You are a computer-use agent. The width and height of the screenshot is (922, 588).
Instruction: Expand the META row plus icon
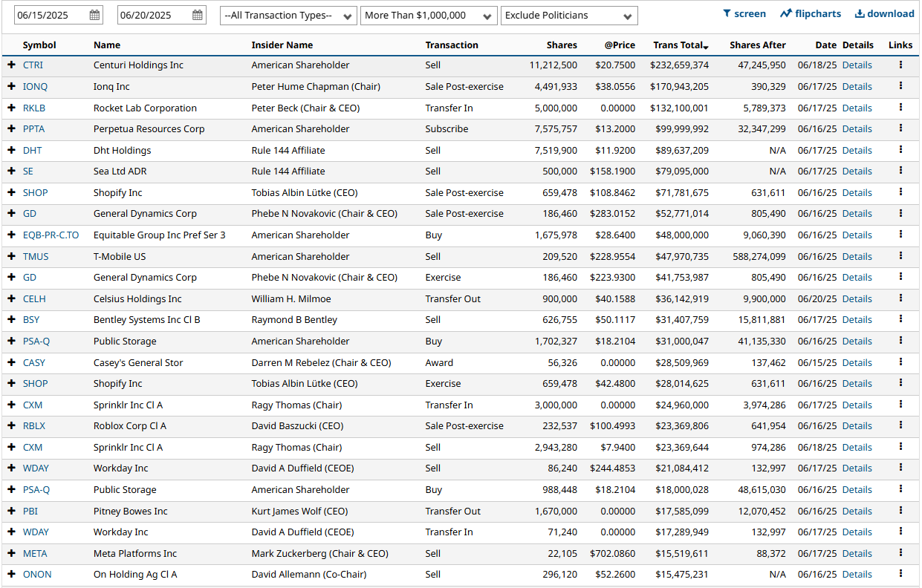click(11, 553)
